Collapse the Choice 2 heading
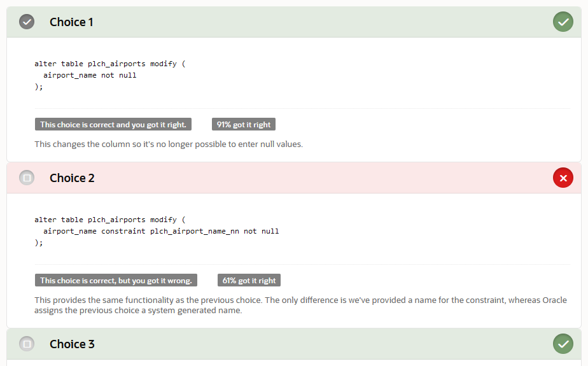Screen dimensions: 588x366 tap(72, 178)
